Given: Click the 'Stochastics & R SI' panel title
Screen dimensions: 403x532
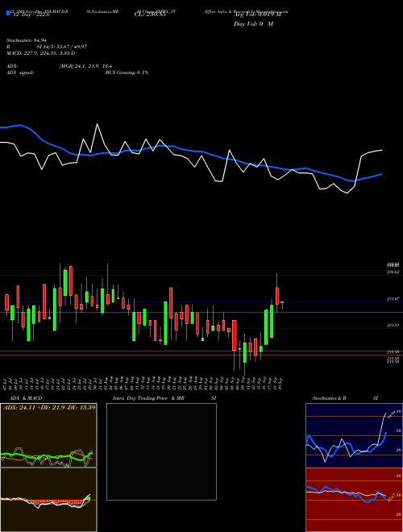Looking at the screenshot, I should tap(345, 398).
